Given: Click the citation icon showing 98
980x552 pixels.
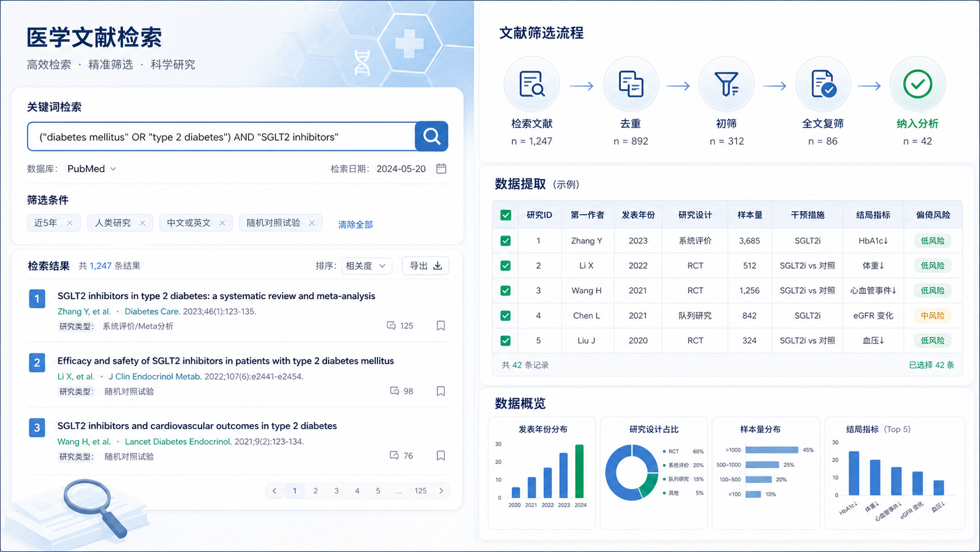Looking at the screenshot, I should pos(394,391).
